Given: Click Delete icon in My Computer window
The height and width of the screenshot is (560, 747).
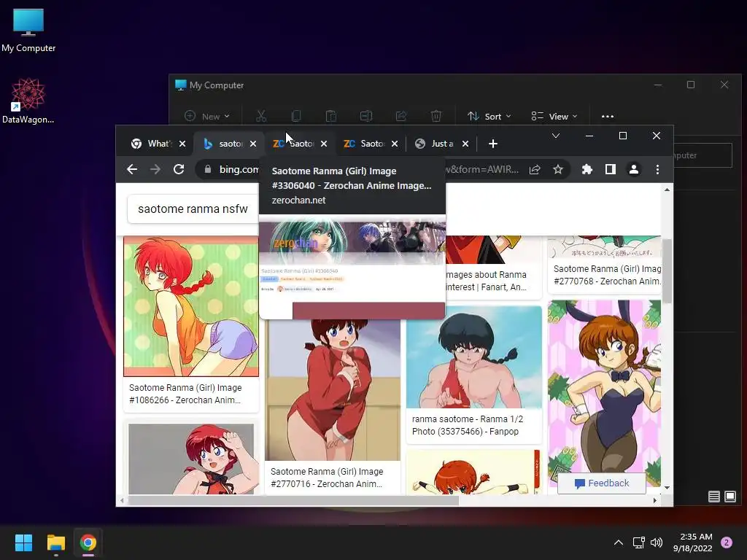Looking at the screenshot, I should pyautogui.click(x=436, y=116).
